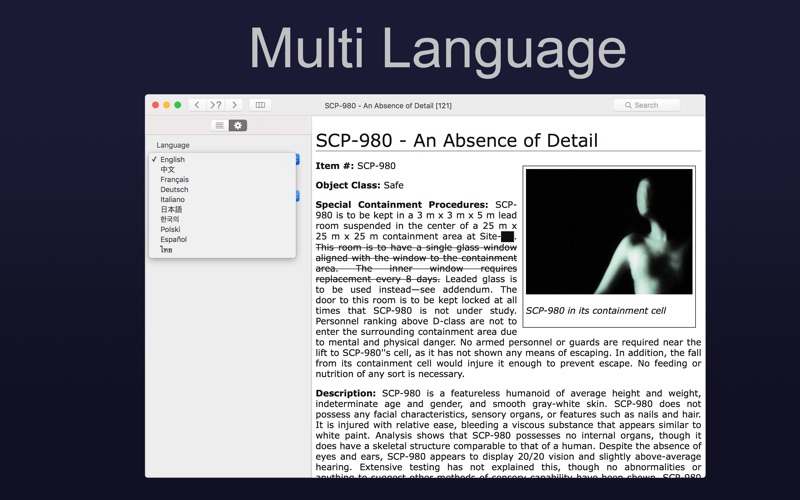This screenshot has width=800, height=500.
Task: Go forward with the right arrow button
Action: [x=234, y=105]
